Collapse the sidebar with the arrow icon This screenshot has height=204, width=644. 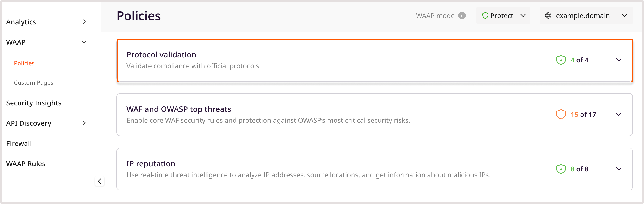click(100, 181)
